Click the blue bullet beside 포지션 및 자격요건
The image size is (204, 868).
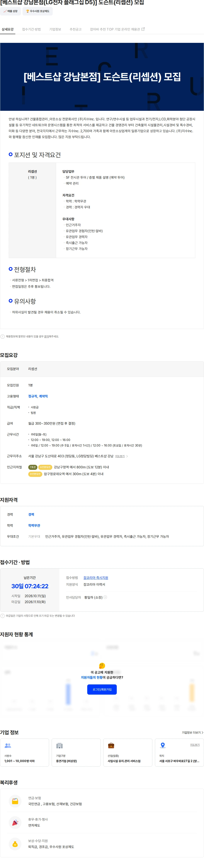point(10,154)
